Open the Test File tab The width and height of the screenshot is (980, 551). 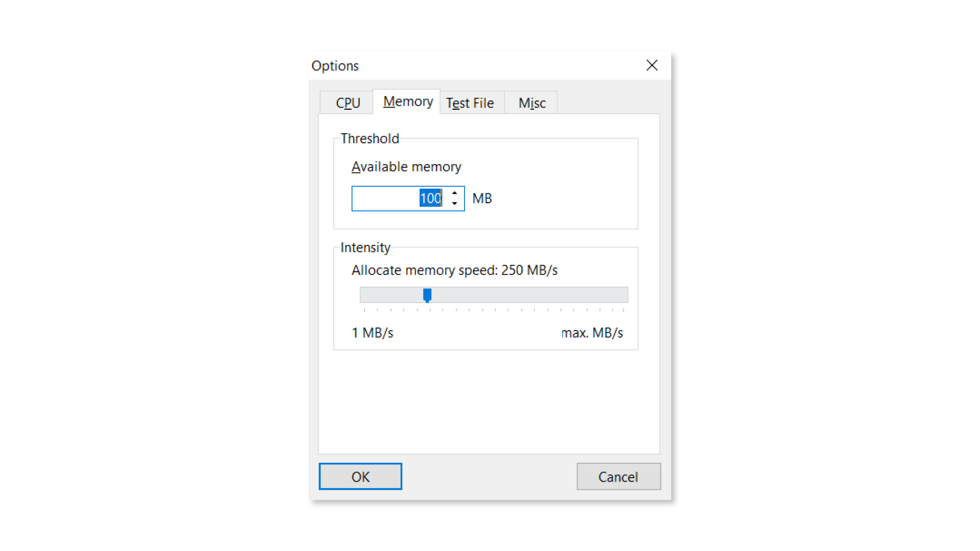click(470, 103)
